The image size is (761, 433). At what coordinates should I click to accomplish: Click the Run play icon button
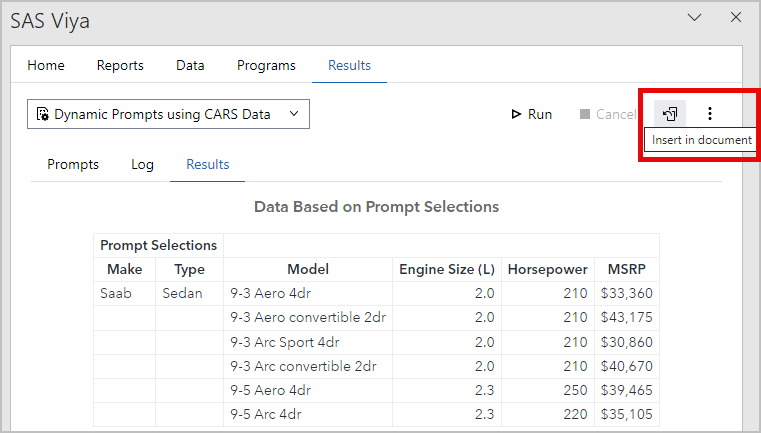[x=532, y=114]
